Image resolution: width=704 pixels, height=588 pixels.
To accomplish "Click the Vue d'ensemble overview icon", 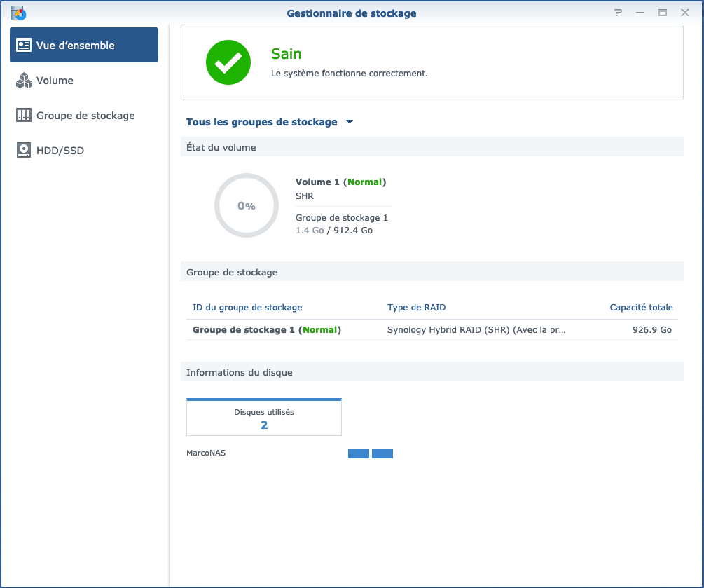I will (x=24, y=45).
